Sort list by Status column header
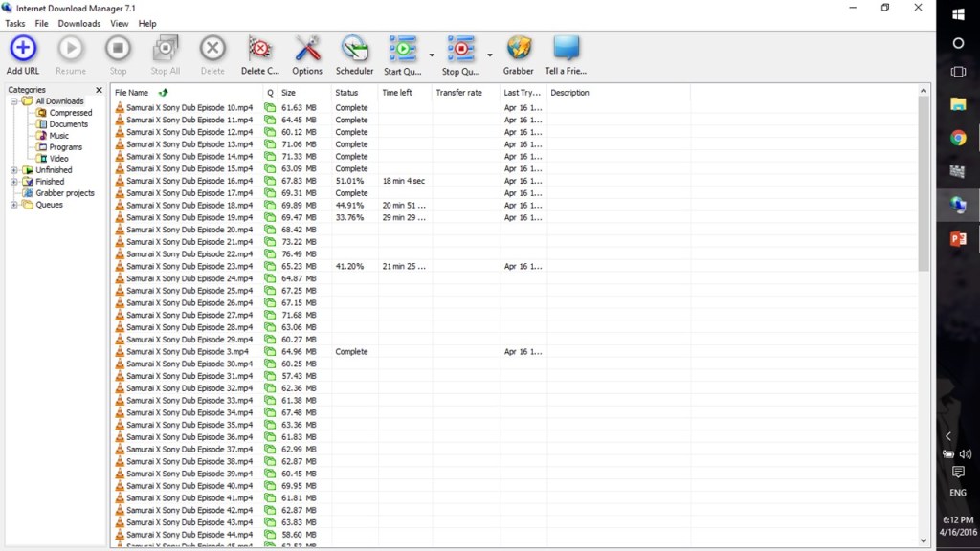This screenshot has width=980, height=551. (346, 93)
